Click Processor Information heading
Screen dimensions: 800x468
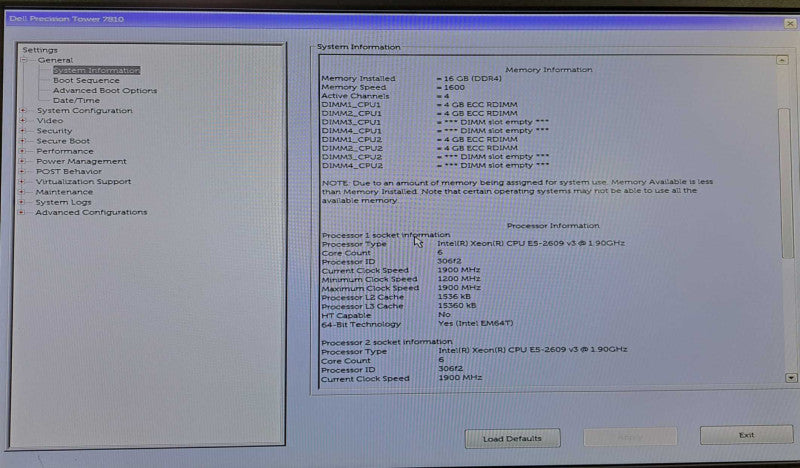tap(553, 226)
